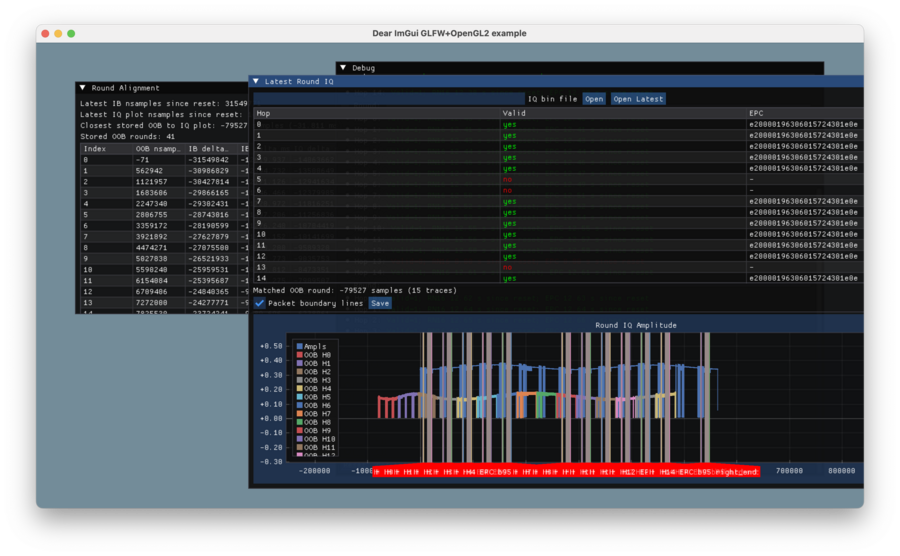Viewport: 900px width, 556px height.
Task: Toggle the OOB H8 legend entry
Action: tap(313, 422)
